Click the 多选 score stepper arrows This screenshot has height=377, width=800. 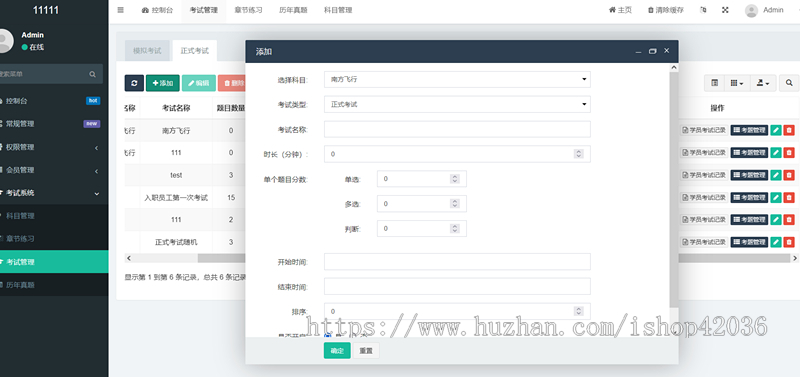point(455,204)
